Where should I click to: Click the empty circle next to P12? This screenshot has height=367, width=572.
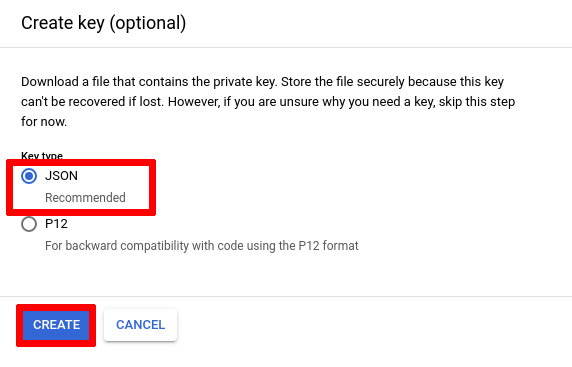coord(29,224)
